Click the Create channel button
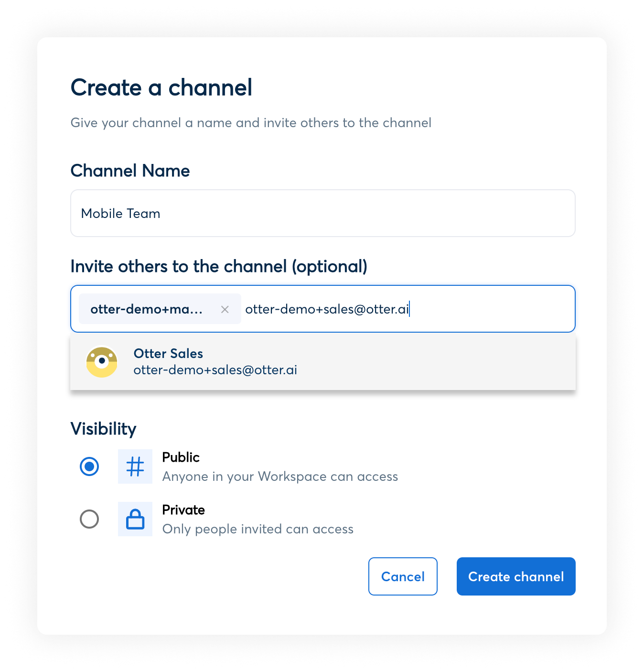Image resolution: width=644 pixels, height=672 pixels. point(516,576)
